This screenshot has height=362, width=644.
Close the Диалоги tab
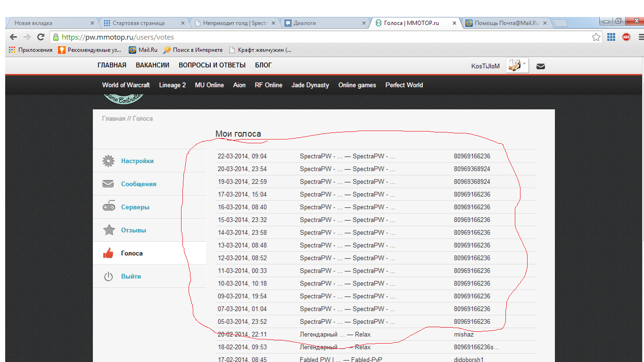(363, 23)
